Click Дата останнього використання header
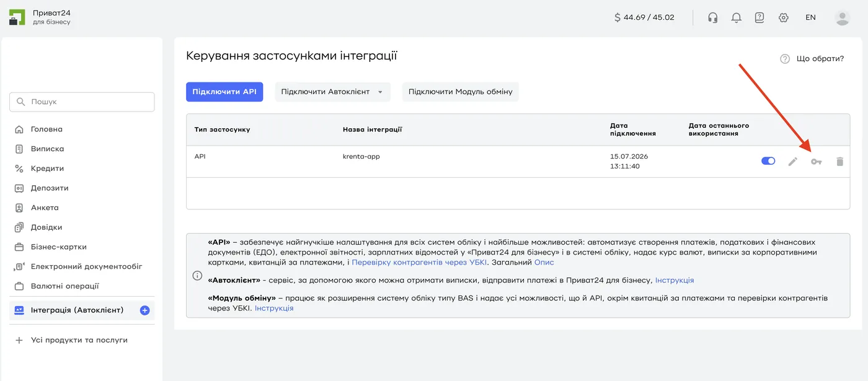 [x=719, y=129]
